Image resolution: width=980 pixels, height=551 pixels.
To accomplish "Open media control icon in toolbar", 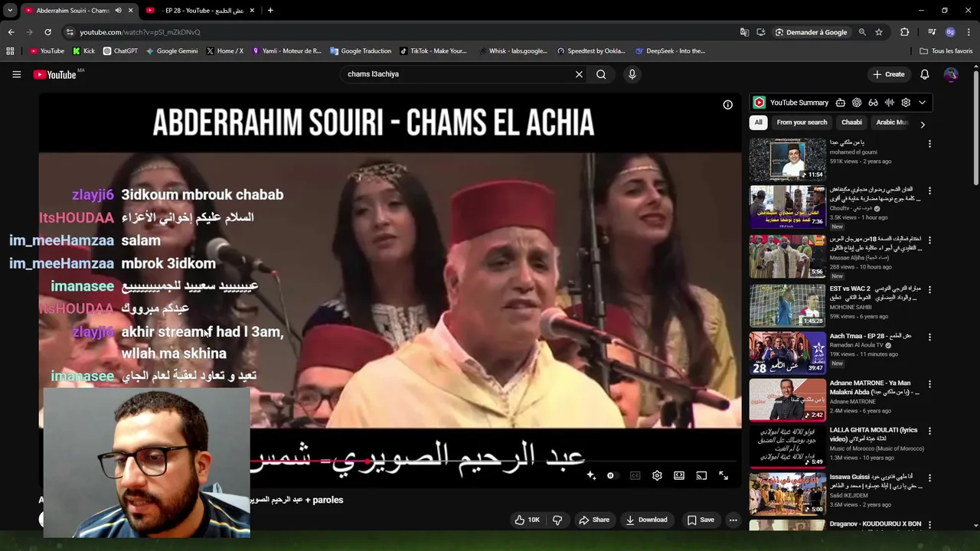I will (x=932, y=32).
